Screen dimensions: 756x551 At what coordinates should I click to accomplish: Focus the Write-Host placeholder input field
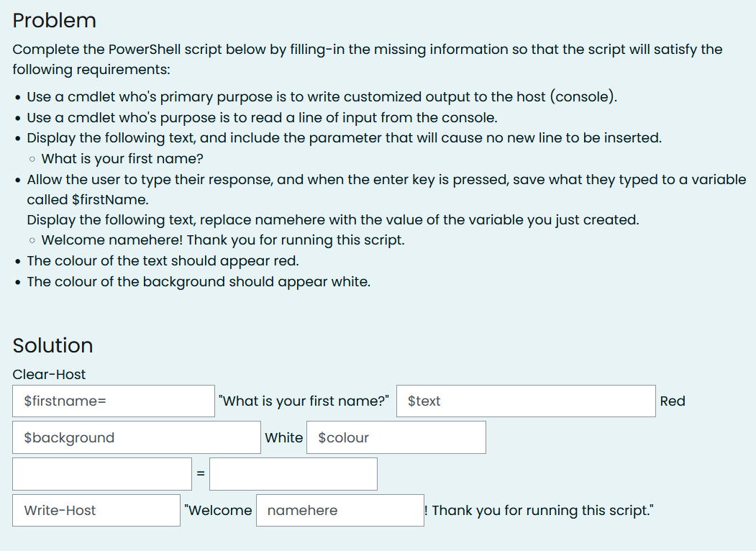click(x=96, y=511)
